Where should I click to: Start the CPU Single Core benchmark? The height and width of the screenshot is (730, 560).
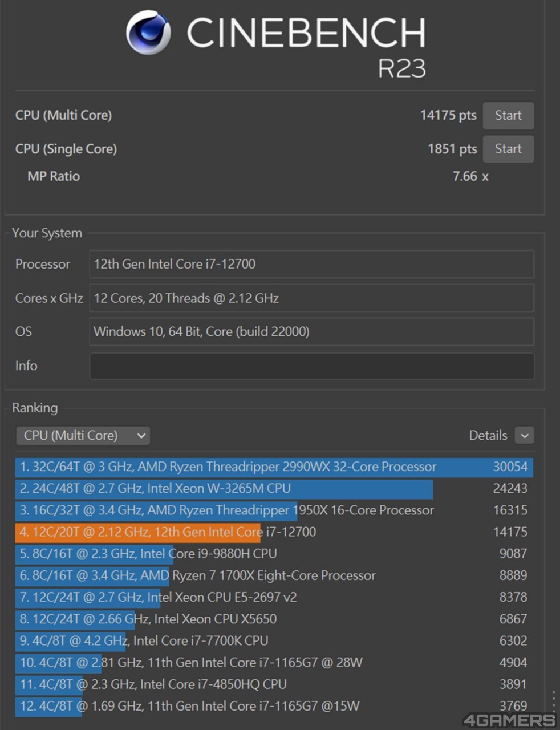[x=508, y=149]
